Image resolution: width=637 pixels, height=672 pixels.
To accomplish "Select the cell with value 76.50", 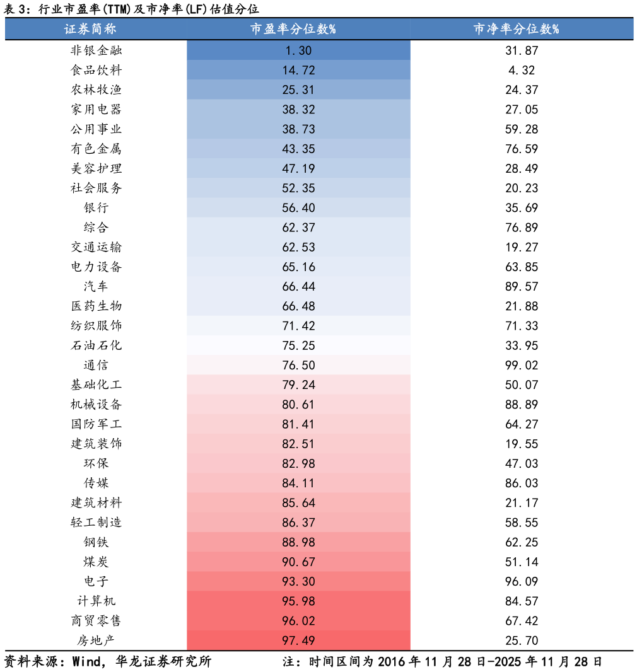I will pyautogui.click(x=298, y=366).
